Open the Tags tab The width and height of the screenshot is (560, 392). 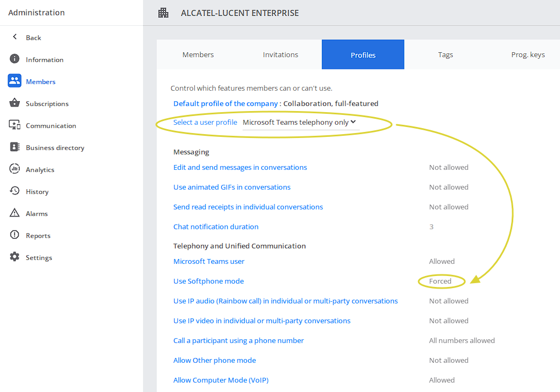(446, 54)
